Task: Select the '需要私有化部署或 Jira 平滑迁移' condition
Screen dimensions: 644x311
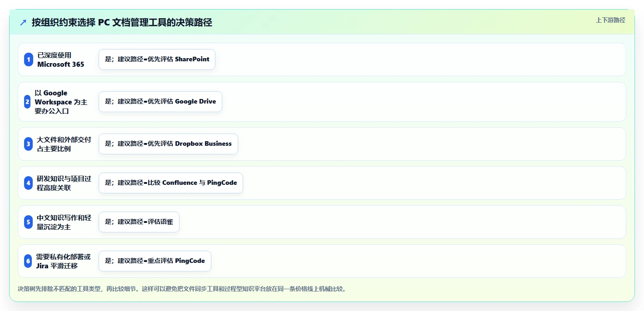Action: coord(63,261)
